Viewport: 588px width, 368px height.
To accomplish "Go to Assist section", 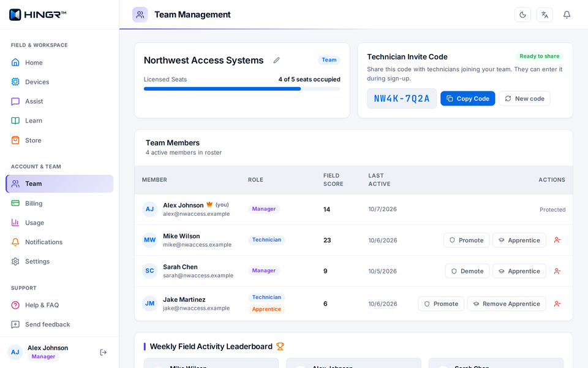I will [x=59, y=101].
